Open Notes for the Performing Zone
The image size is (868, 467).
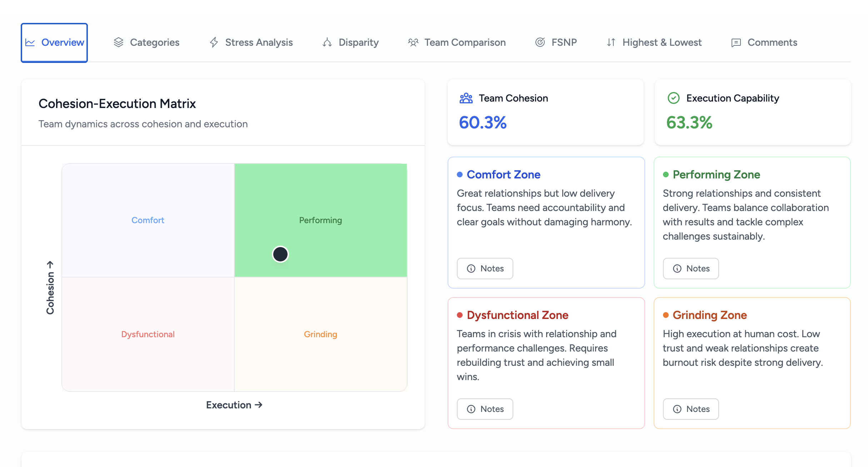[690, 269]
